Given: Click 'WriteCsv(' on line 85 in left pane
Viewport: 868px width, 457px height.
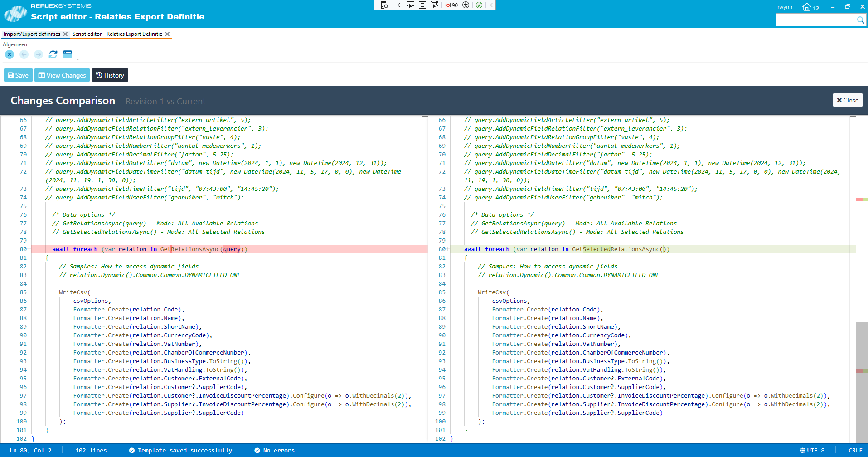Looking at the screenshot, I should click(x=75, y=292).
